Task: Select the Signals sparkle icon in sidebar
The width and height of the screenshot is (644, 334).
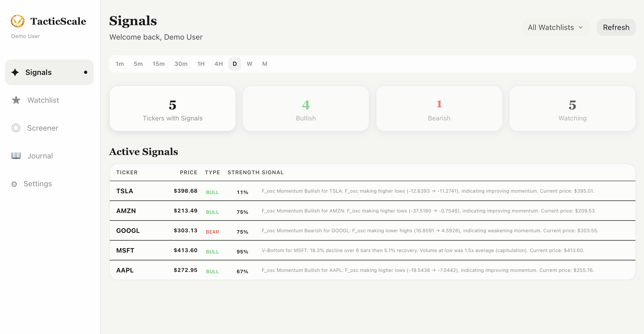Action: 15,72
